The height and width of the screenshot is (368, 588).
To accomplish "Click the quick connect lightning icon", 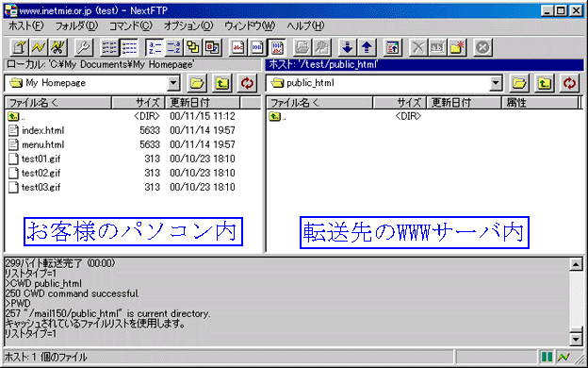I will click(x=39, y=47).
